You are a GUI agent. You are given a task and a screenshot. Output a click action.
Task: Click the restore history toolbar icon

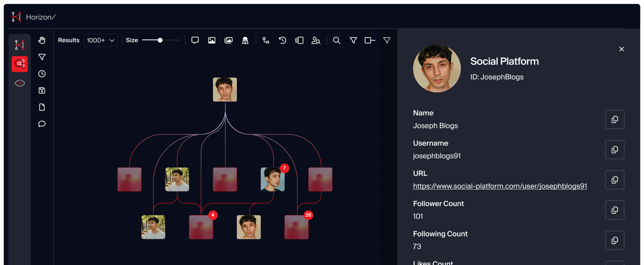tap(282, 40)
